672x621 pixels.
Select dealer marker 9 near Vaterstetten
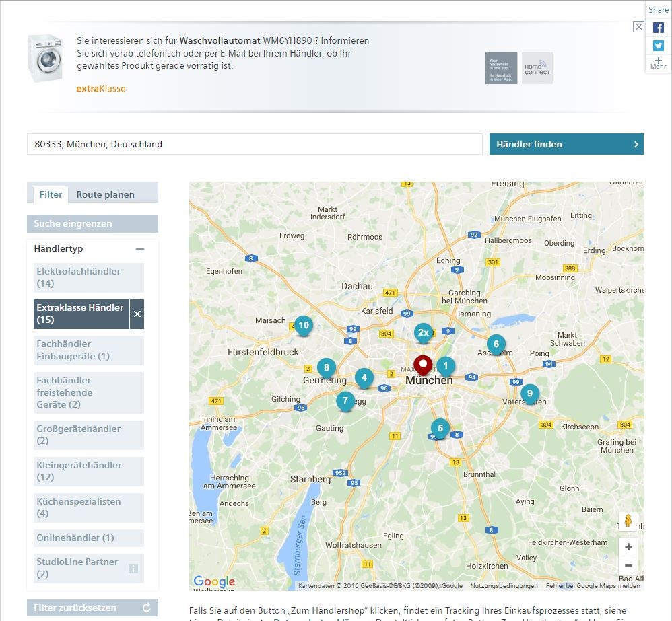point(530,394)
